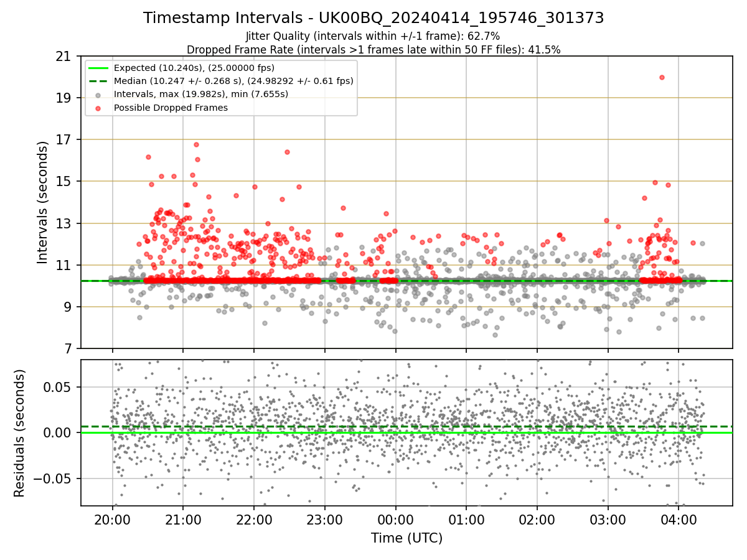
Task: Click legend entry "Intervals, max (19.982s), min (7.655s)"
Action: [x=201, y=94]
